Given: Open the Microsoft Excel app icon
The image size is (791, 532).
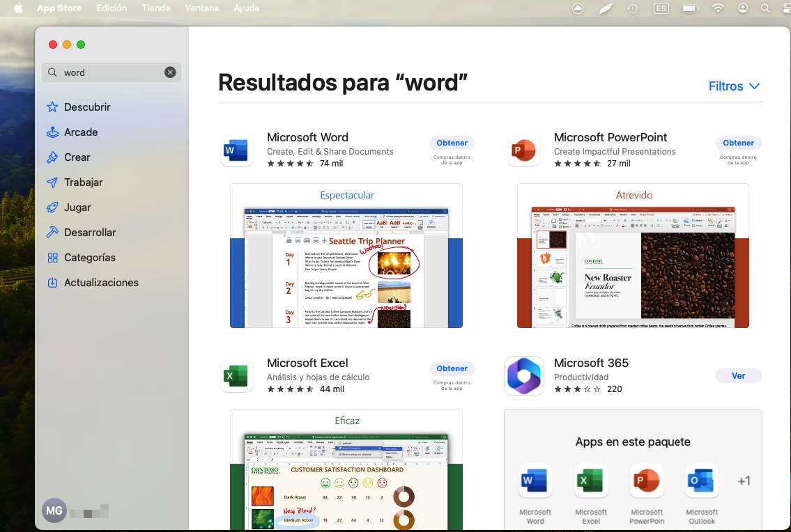Looking at the screenshot, I should click(236, 376).
